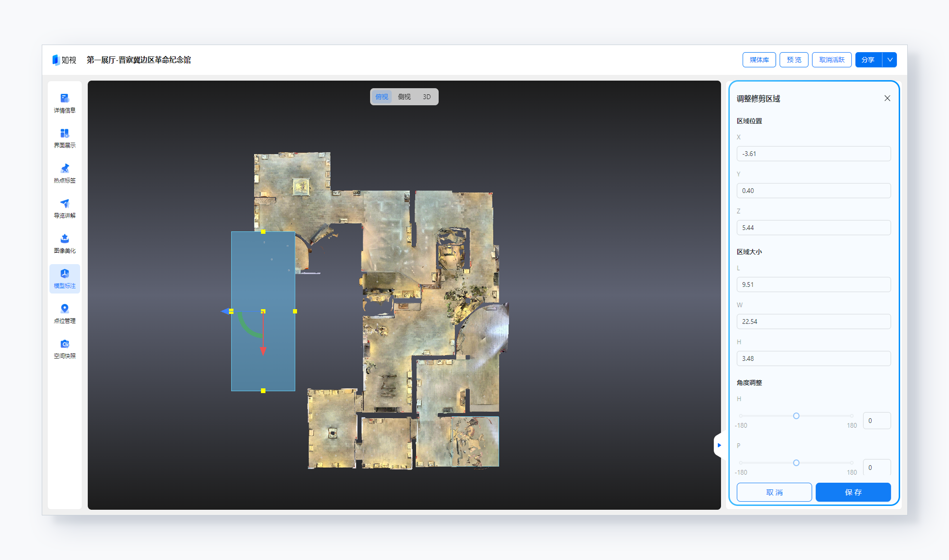The height and width of the screenshot is (560, 949).
Task: Switch to the 3D view tab
Action: point(427,97)
